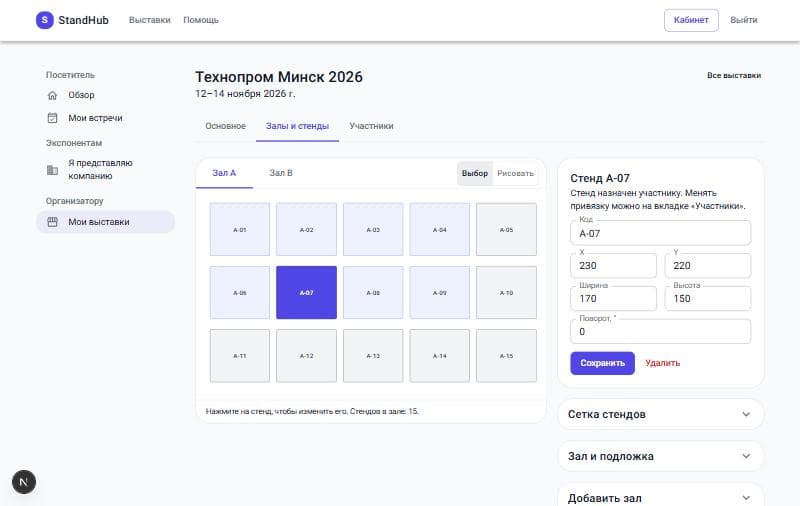Screen dimensions: 800x506
Task: Click the red Удалить link
Action: pos(662,363)
